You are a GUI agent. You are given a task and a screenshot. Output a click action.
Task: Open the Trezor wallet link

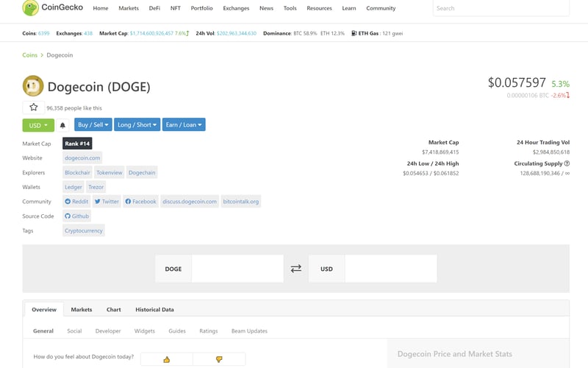point(96,187)
